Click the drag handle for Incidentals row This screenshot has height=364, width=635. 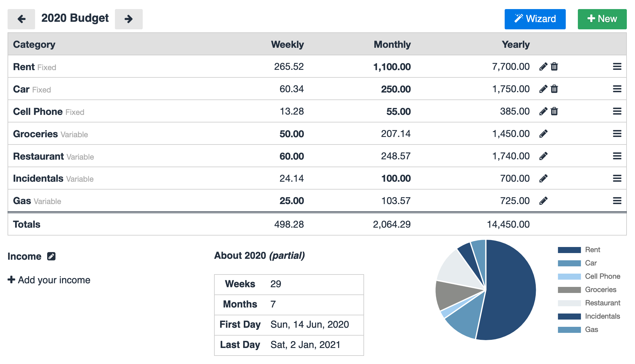[x=617, y=178]
